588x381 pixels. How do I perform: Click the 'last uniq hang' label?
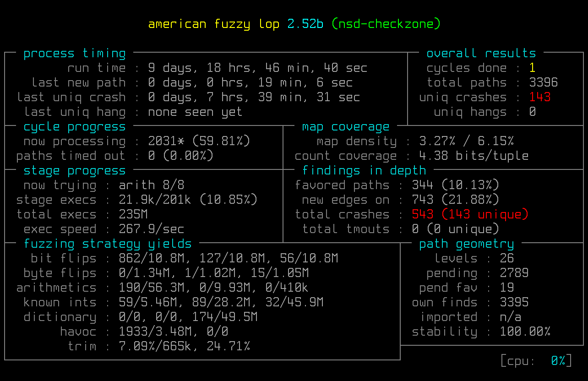75,112
